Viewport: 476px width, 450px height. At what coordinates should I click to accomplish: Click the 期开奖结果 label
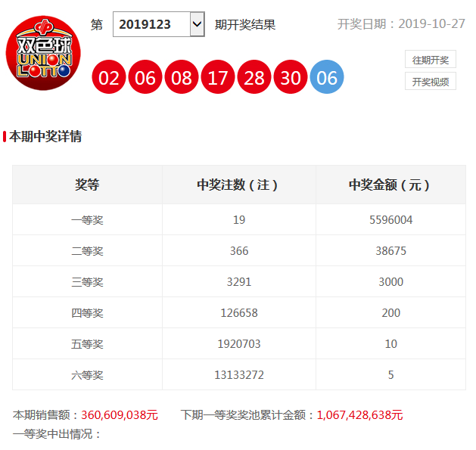click(245, 24)
